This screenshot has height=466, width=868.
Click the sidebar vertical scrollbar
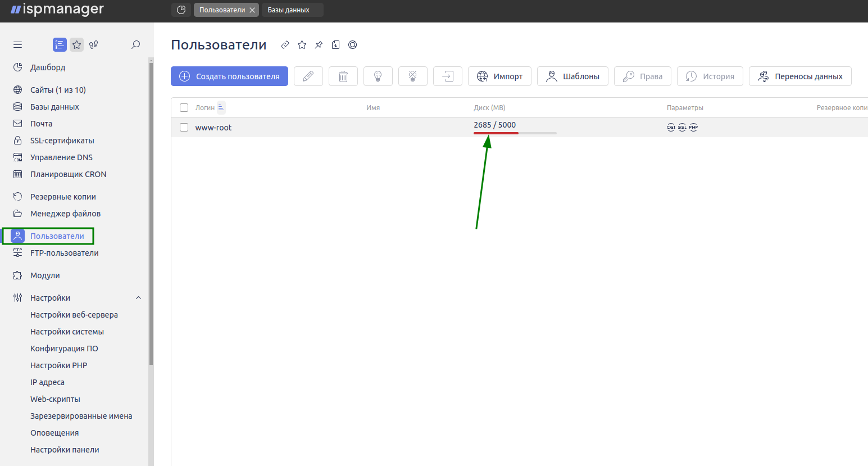(x=151, y=212)
